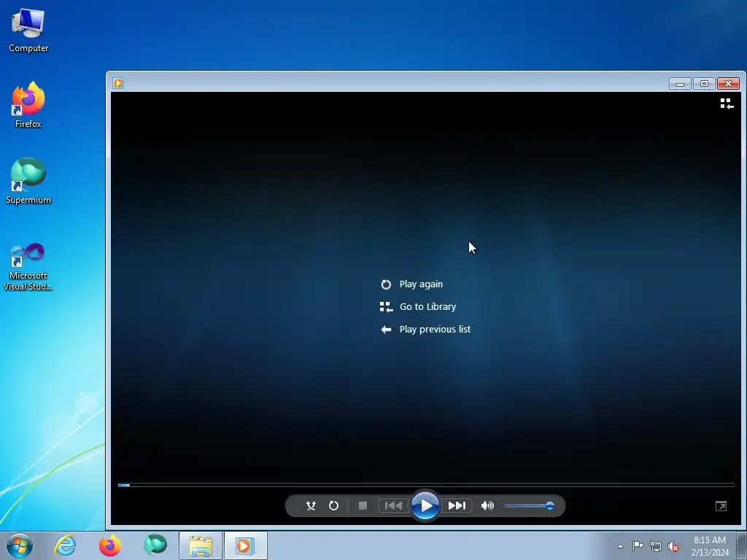Image resolution: width=747 pixels, height=560 pixels.
Task: Click the Play previous list link
Action: (435, 330)
